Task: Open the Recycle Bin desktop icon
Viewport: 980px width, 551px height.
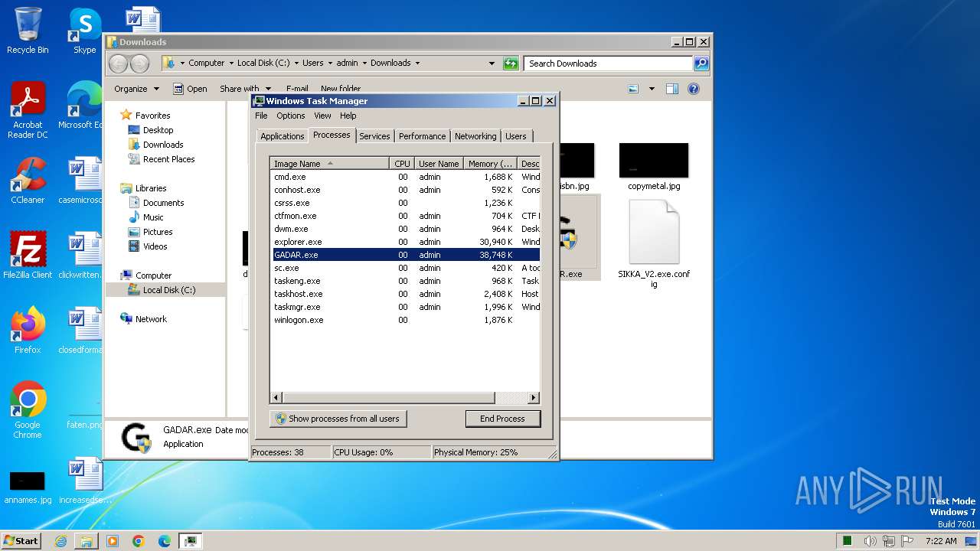Action: (28, 31)
